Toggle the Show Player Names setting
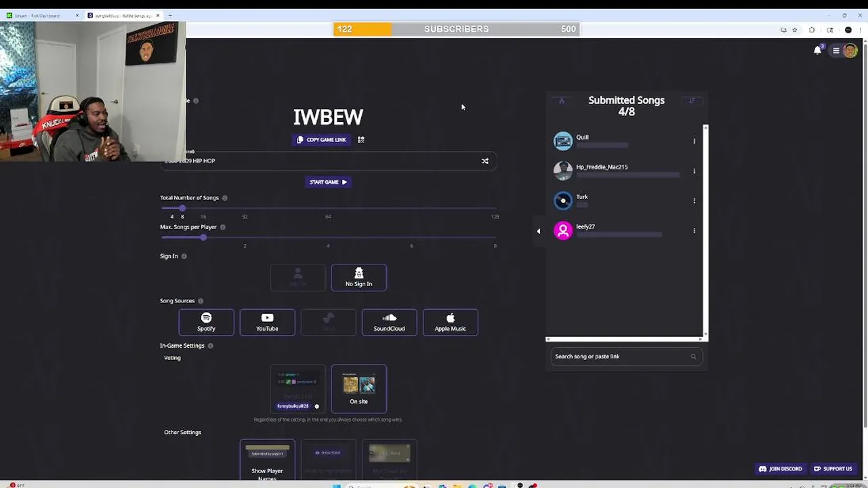868x488 pixels. tap(267, 460)
